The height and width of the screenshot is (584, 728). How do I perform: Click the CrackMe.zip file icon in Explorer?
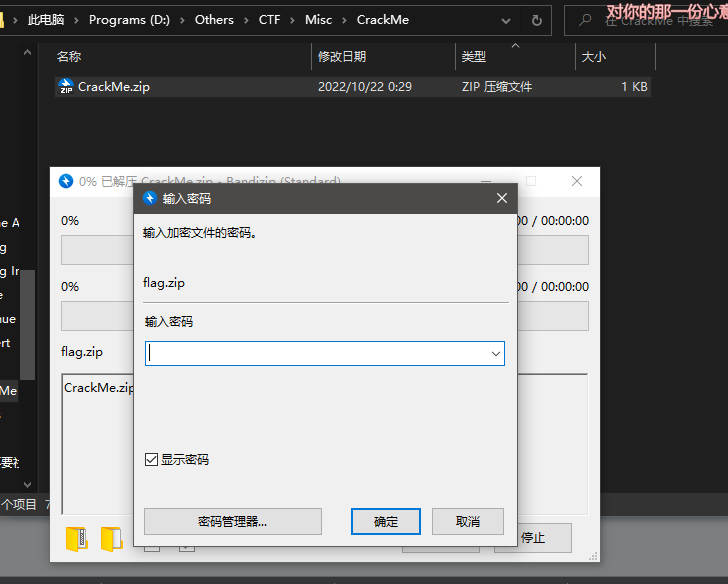[66, 87]
